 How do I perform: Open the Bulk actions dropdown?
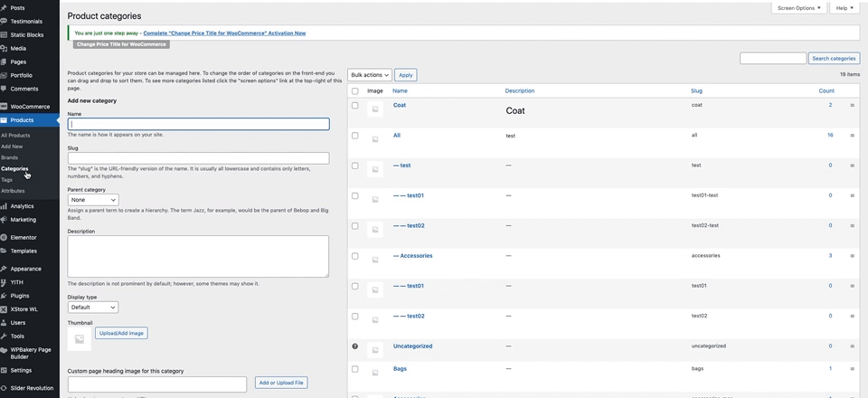click(370, 75)
